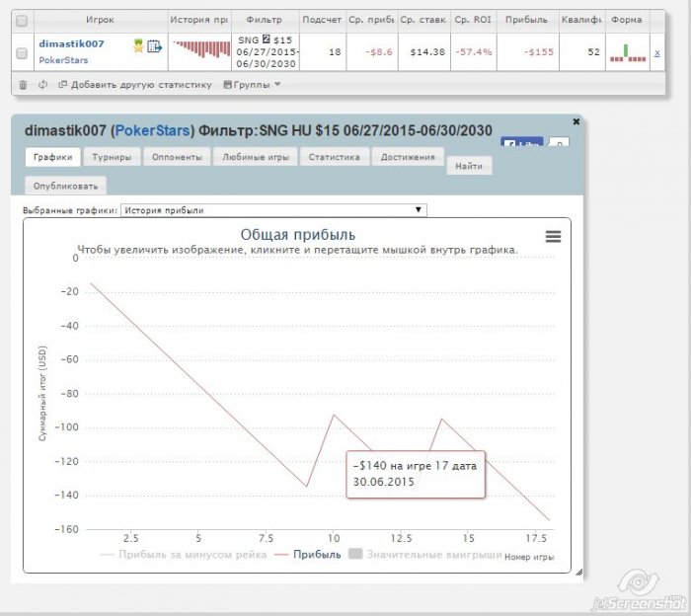Click the gold star badge next to dimastik007
The height and width of the screenshot is (616, 691).
coord(139,45)
